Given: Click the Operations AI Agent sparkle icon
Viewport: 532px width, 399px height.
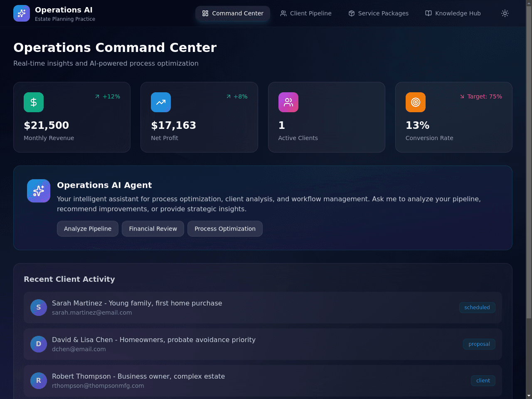Looking at the screenshot, I should [x=39, y=191].
